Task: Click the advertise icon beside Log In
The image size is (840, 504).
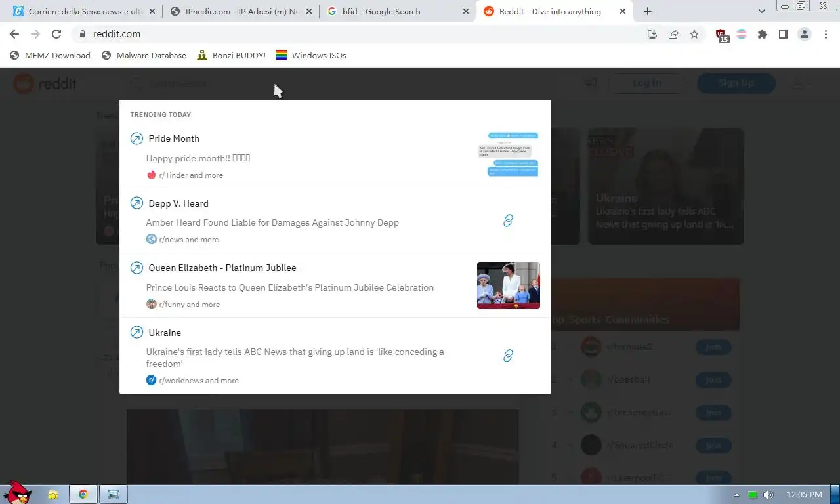Action: [x=591, y=83]
